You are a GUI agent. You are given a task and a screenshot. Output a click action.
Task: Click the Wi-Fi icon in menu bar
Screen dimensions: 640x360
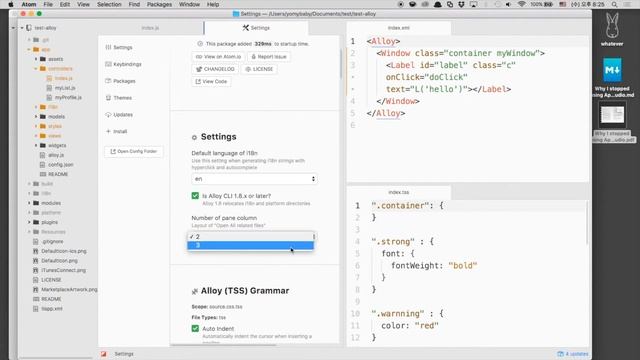coord(521,4)
